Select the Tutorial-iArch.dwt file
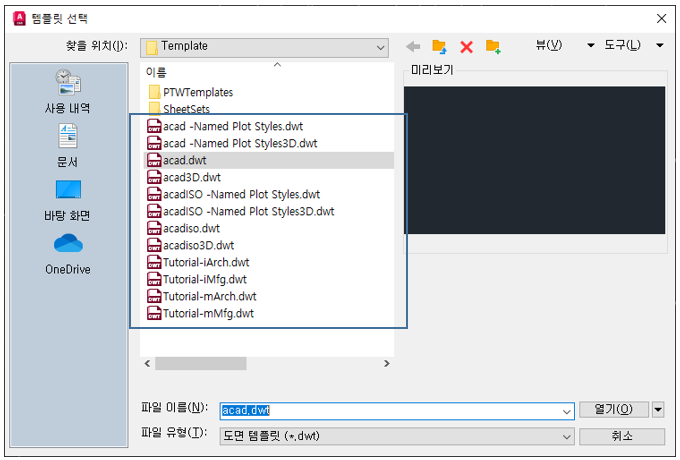Image resolution: width=680 pixels, height=460 pixels. coord(198,262)
